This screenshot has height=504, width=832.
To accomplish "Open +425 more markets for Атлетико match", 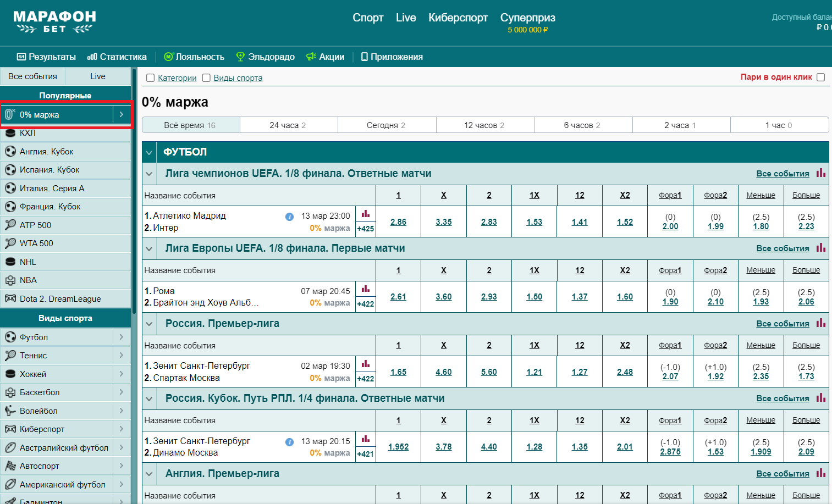I will pyautogui.click(x=366, y=229).
